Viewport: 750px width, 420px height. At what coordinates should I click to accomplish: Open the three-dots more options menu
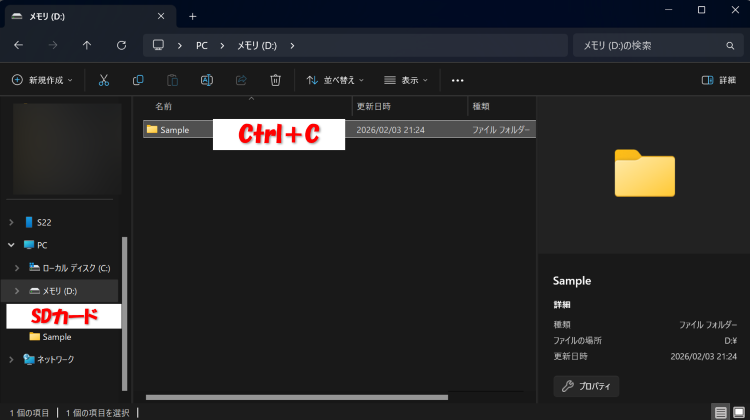coord(457,80)
